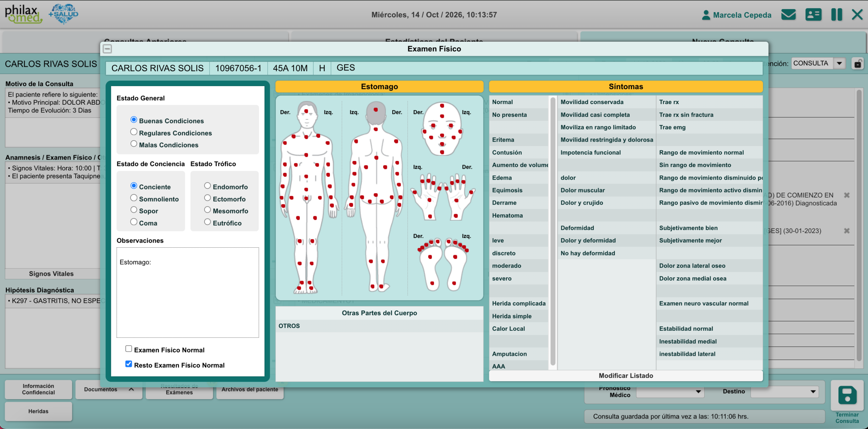The width and height of the screenshot is (868, 429).
Task: Open the Nueva Consulta tab
Action: click(x=723, y=41)
